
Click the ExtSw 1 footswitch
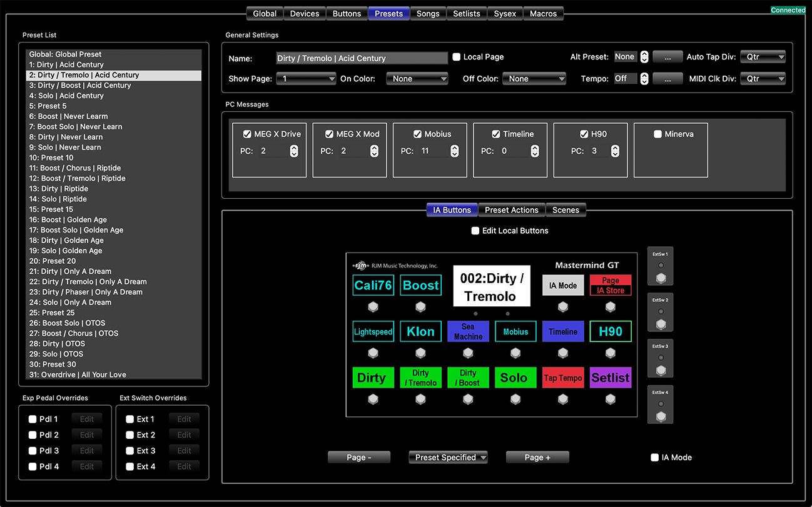(661, 278)
